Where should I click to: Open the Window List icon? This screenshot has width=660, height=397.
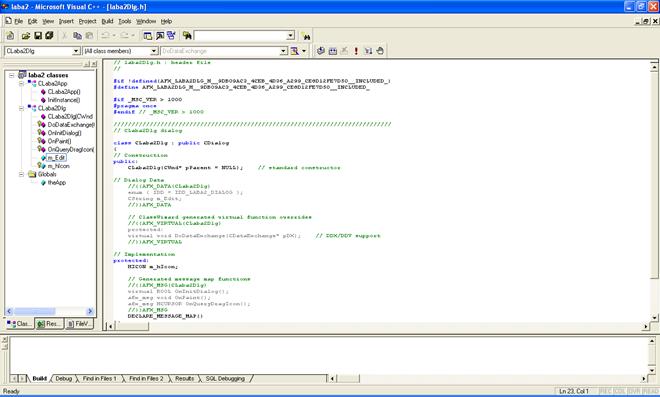[x=171, y=36]
